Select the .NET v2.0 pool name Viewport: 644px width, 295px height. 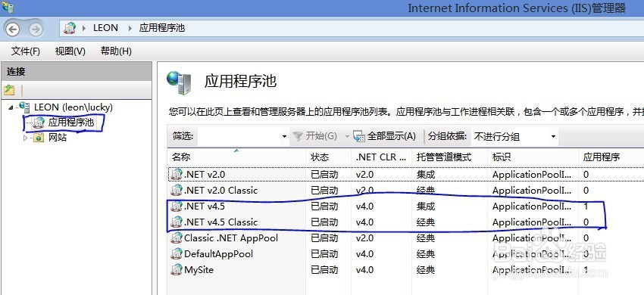pyautogui.click(x=205, y=175)
